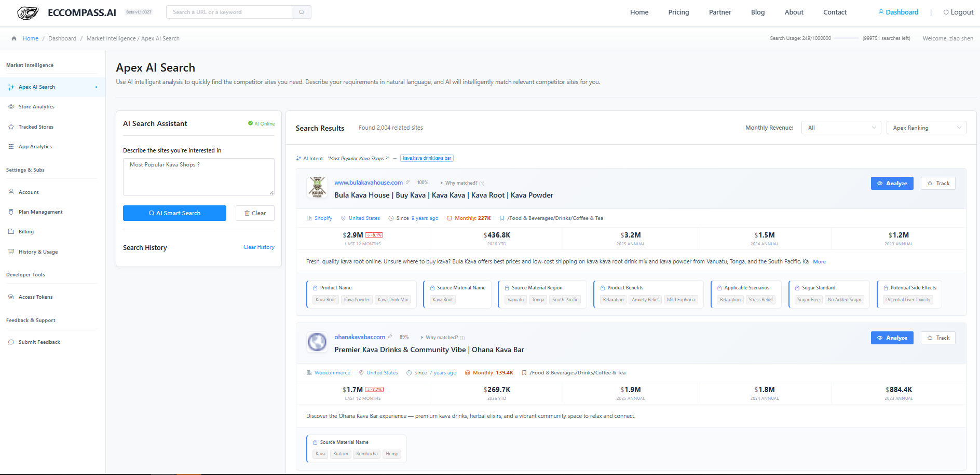Click Bula Kava House logo thumbnail
The width and height of the screenshot is (980, 475).
click(317, 188)
